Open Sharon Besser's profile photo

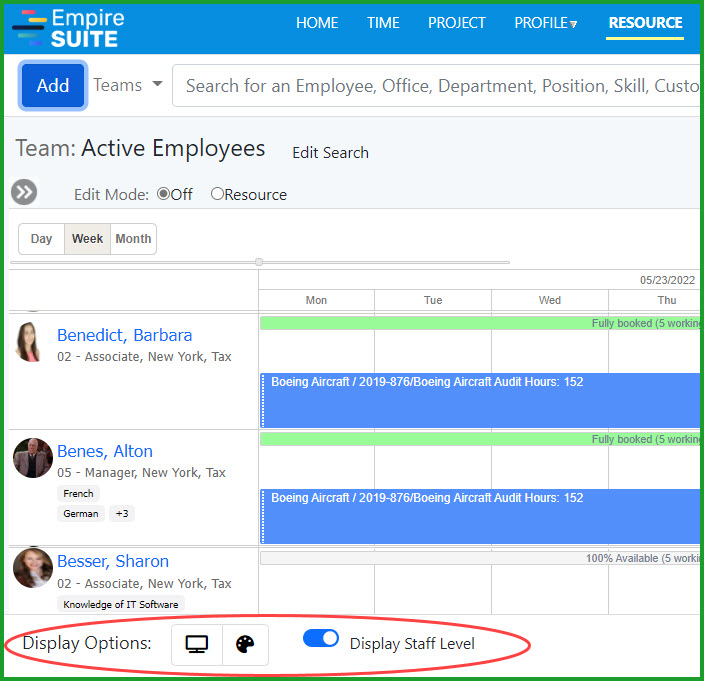(x=33, y=568)
